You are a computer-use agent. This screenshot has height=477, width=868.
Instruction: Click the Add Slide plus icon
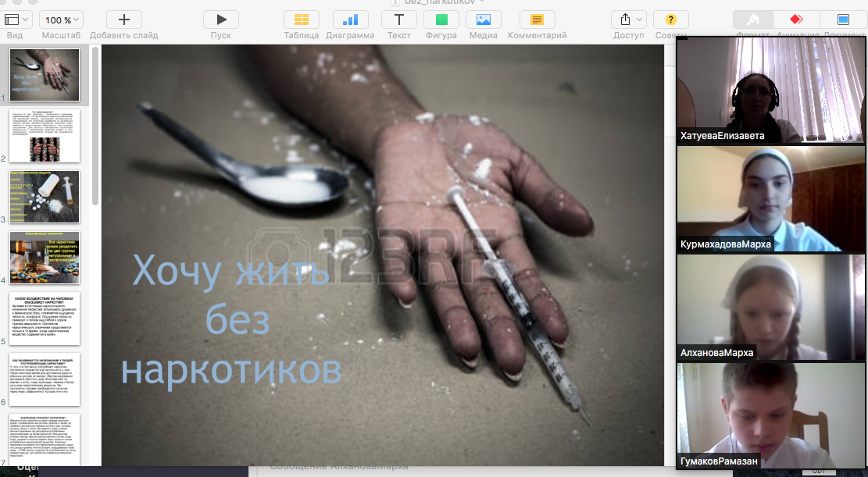[123, 20]
